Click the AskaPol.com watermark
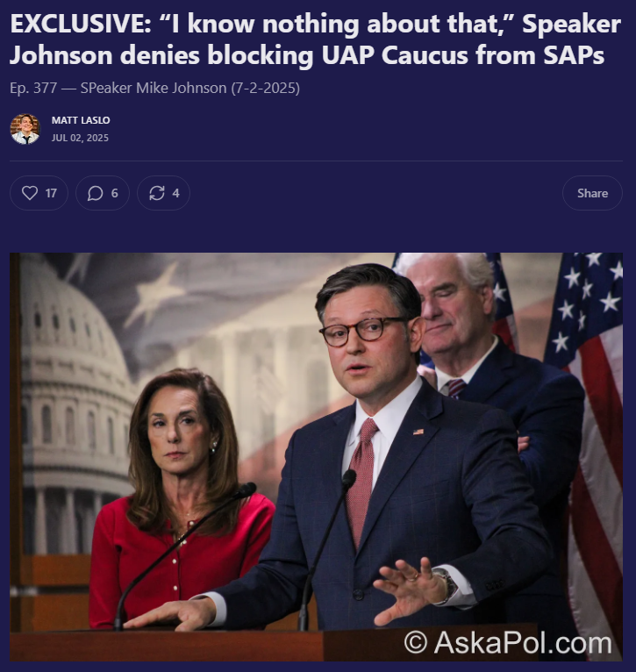 coord(508,642)
